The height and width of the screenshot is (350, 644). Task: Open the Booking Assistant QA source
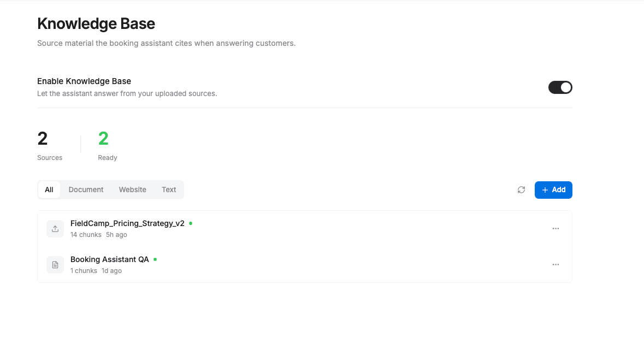tap(109, 259)
